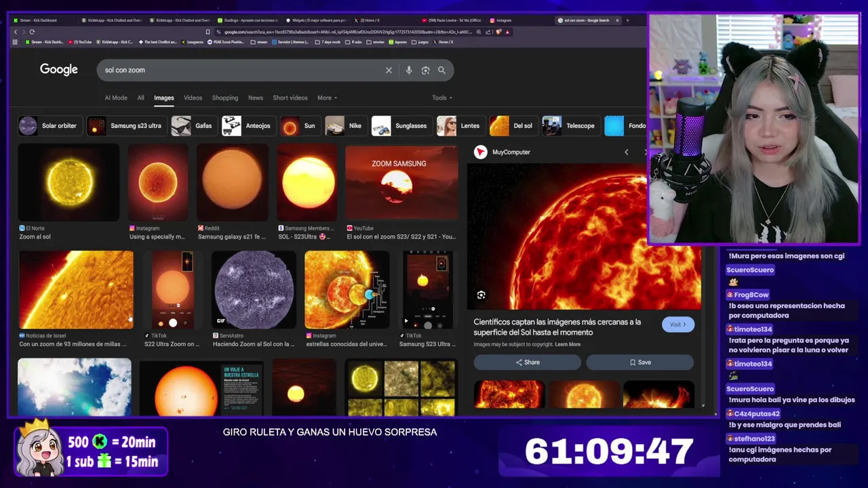Open the Learn More copyright link
Viewport: 868px width, 488px height.
[568, 344]
